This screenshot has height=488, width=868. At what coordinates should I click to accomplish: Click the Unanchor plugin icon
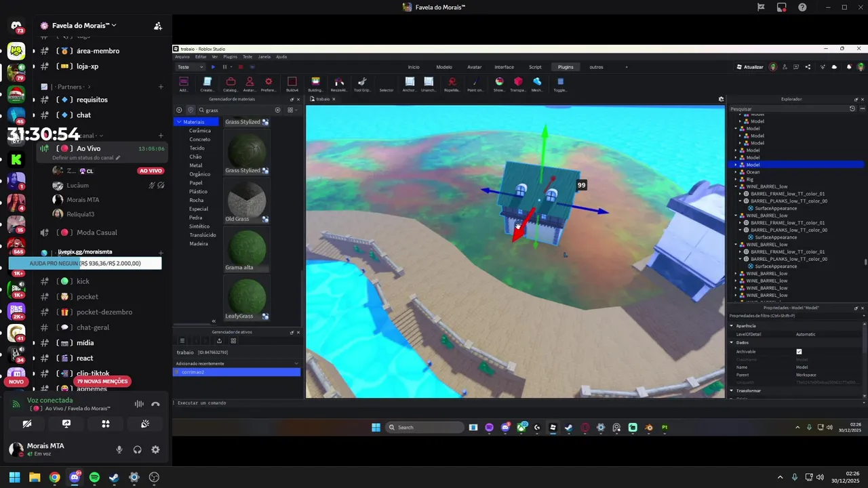coord(429,84)
